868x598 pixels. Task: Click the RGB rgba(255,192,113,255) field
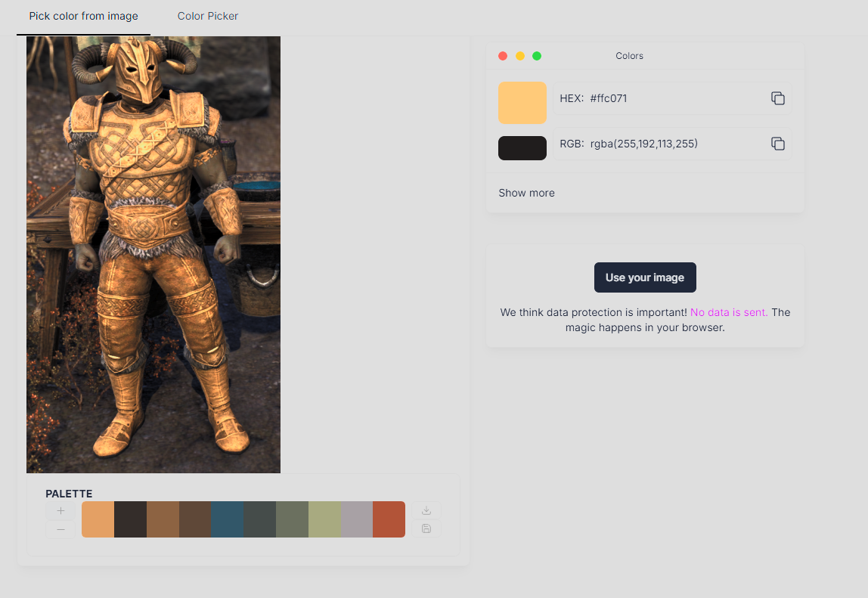(x=672, y=144)
